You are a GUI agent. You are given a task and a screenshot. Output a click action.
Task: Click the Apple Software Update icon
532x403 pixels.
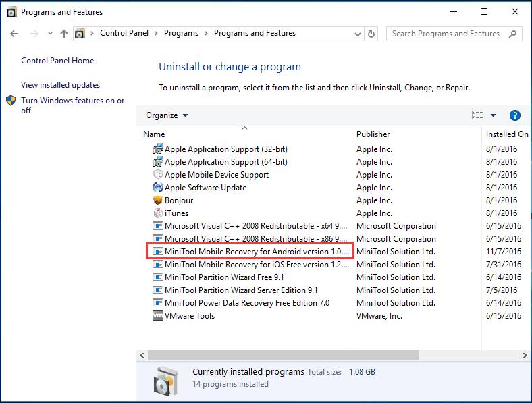(158, 187)
